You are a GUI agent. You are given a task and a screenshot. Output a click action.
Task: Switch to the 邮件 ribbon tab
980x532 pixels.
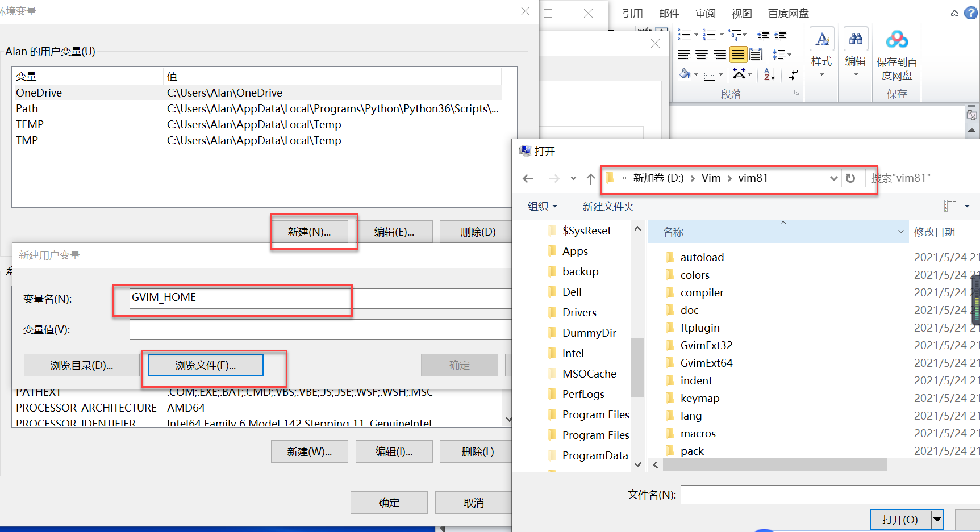[669, 14]
